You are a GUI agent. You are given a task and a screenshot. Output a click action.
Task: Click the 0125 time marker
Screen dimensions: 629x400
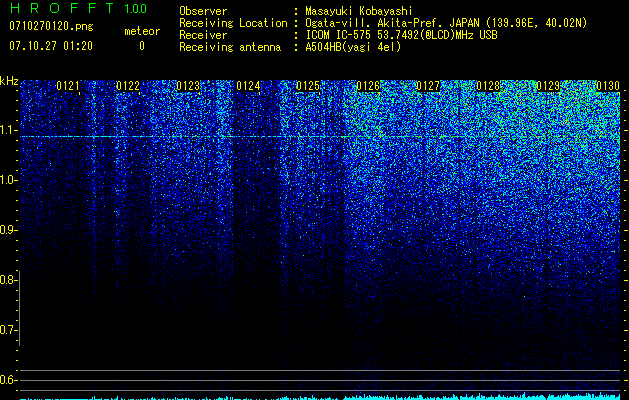pyautogui.click(x=308, y=86)
